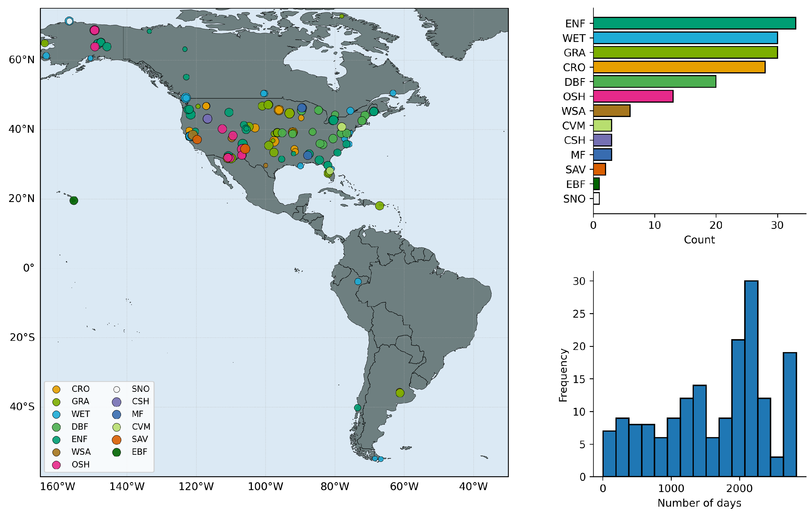Click the brown WSA bar in count chart
Screen dimensions: 812x513
tap(612, 111)
